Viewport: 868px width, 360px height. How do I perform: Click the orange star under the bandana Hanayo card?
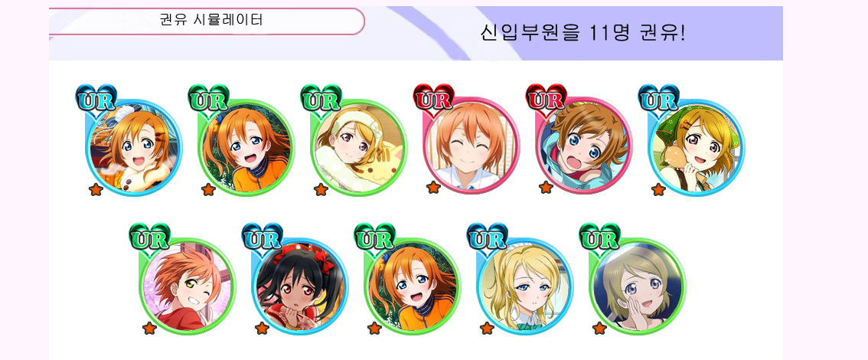pyautogui.click(x=658, y=190)
